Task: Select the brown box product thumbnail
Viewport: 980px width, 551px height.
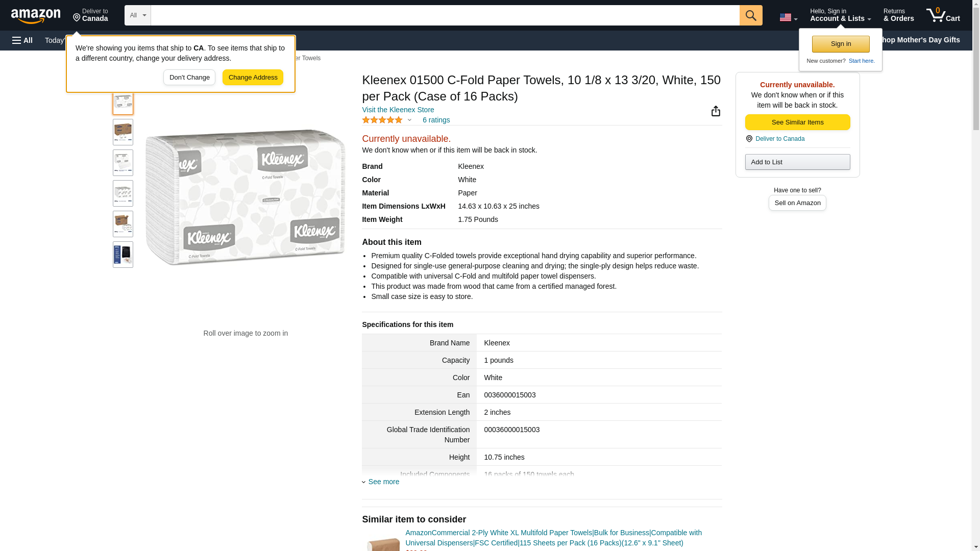Action: (123, 132)
